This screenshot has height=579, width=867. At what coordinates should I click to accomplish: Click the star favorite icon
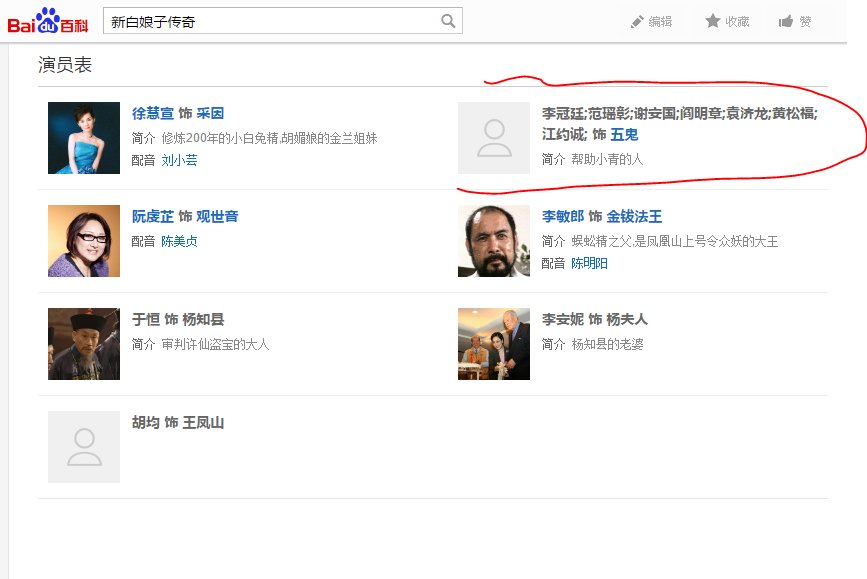point(713,21)
